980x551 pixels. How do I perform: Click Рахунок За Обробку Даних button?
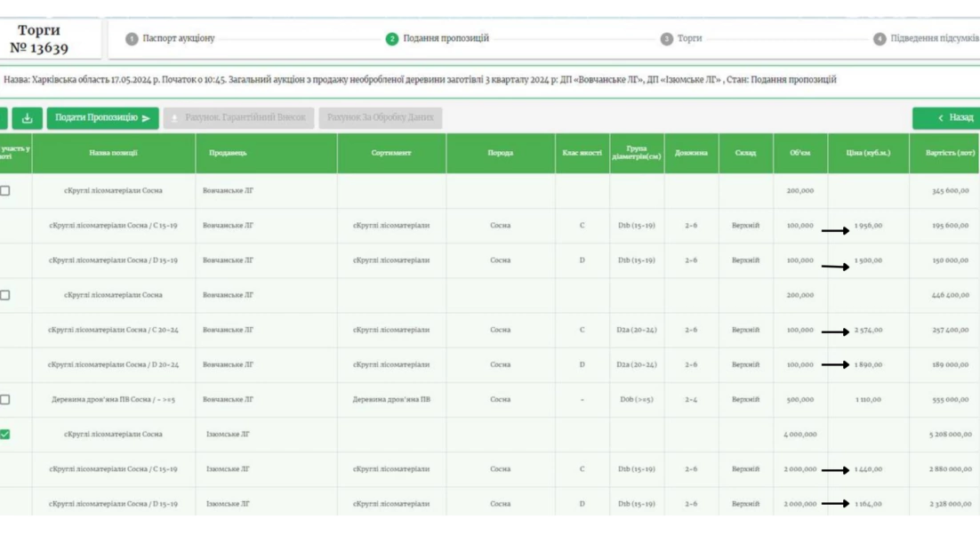point(380,118)
